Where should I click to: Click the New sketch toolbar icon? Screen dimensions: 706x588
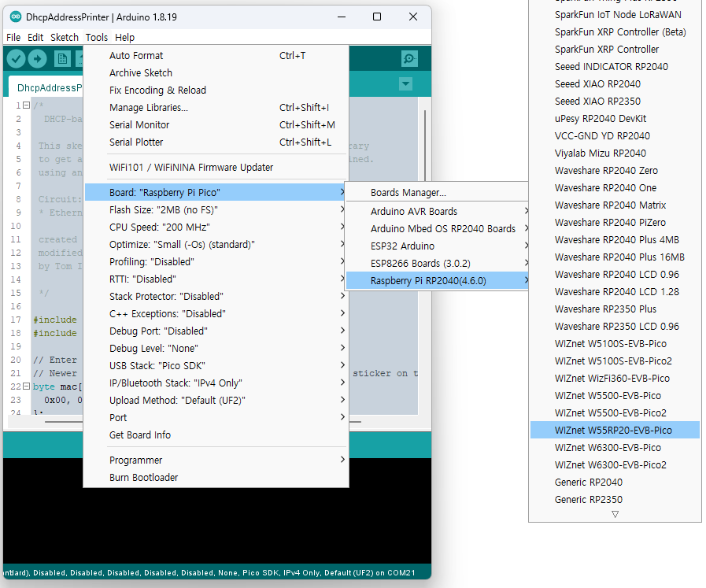point(62,58)
